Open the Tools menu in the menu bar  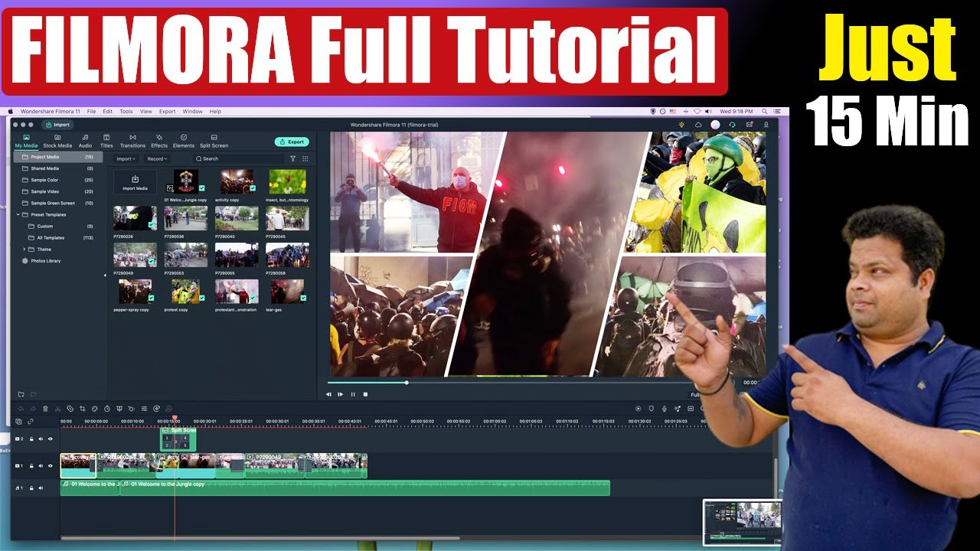(x=126, y=112)
